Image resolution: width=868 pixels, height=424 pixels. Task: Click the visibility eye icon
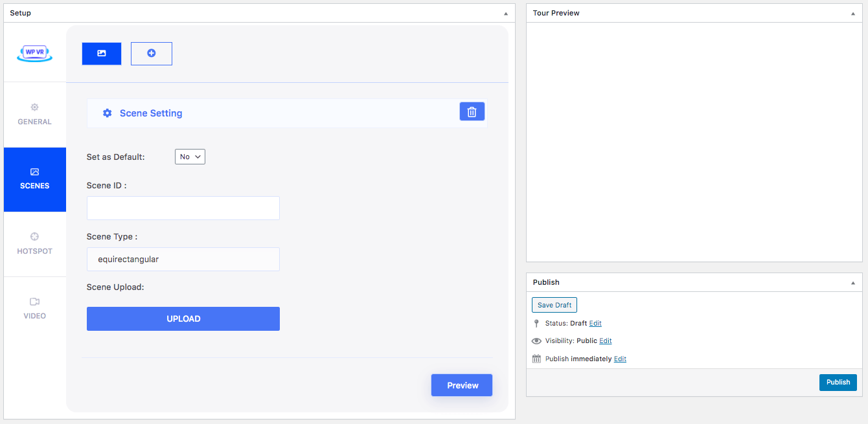536,341
